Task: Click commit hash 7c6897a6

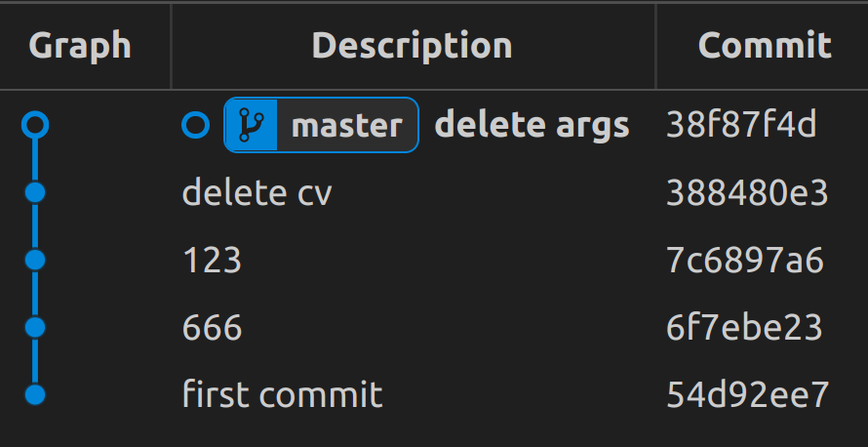Action: [745, 261]
